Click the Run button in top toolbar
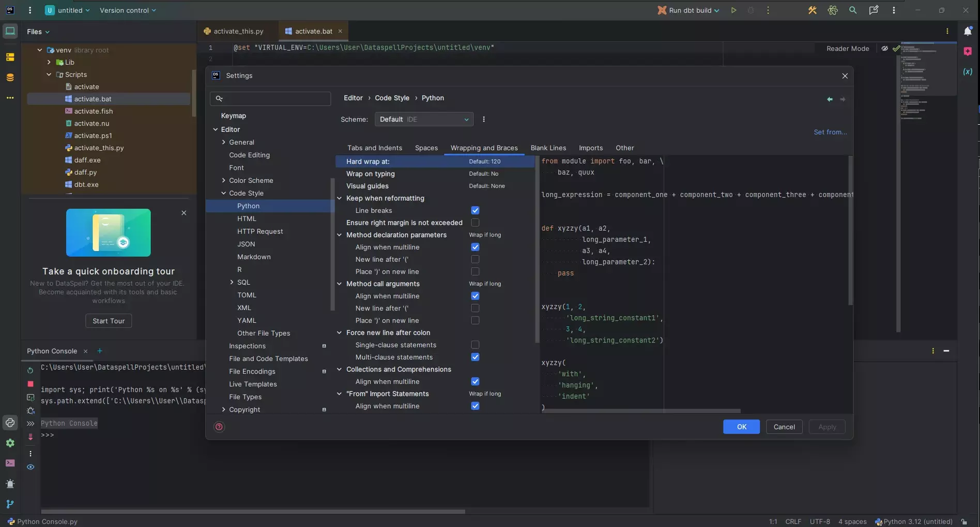Image resolution: width=980 pixels, height=527 pixels. (x=733, y=10)
